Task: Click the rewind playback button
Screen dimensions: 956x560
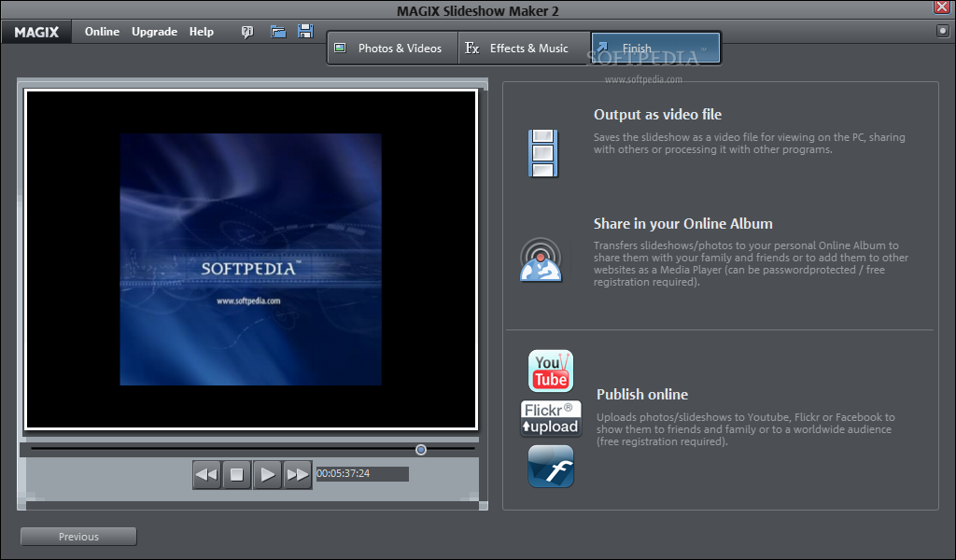Action: (x=206, y=474)
